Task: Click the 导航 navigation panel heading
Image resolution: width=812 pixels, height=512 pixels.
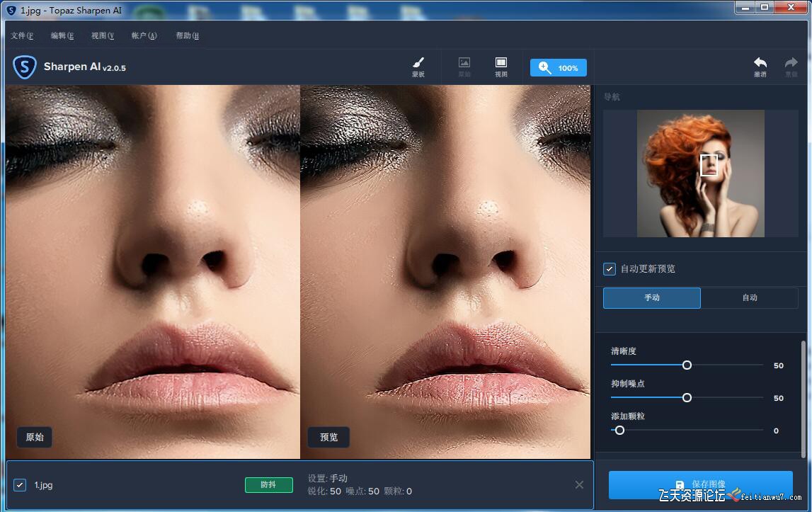Action: [612, 97]
